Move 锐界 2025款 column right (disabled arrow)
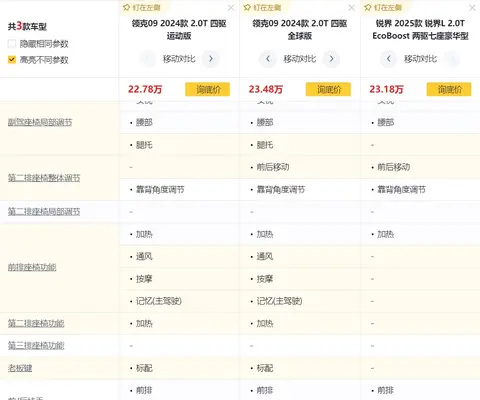 [452, 59]
